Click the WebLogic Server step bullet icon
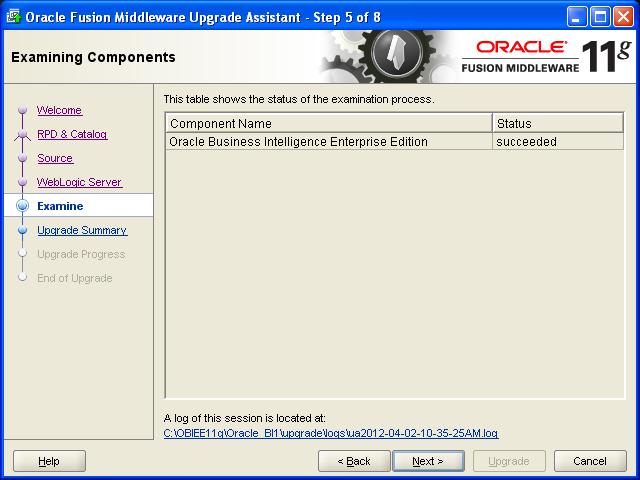Viewport: 640px width, 480px height. [22, 182]
